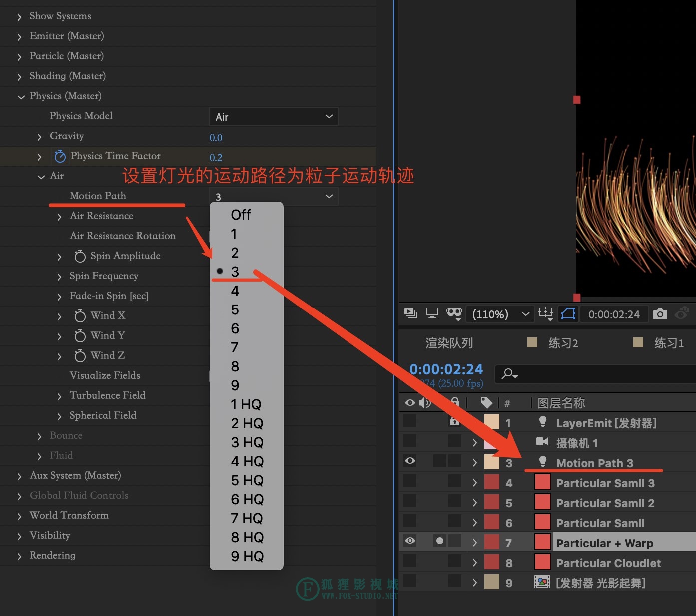Click the camera layer icon for 摄像机 1

(542, 441)
